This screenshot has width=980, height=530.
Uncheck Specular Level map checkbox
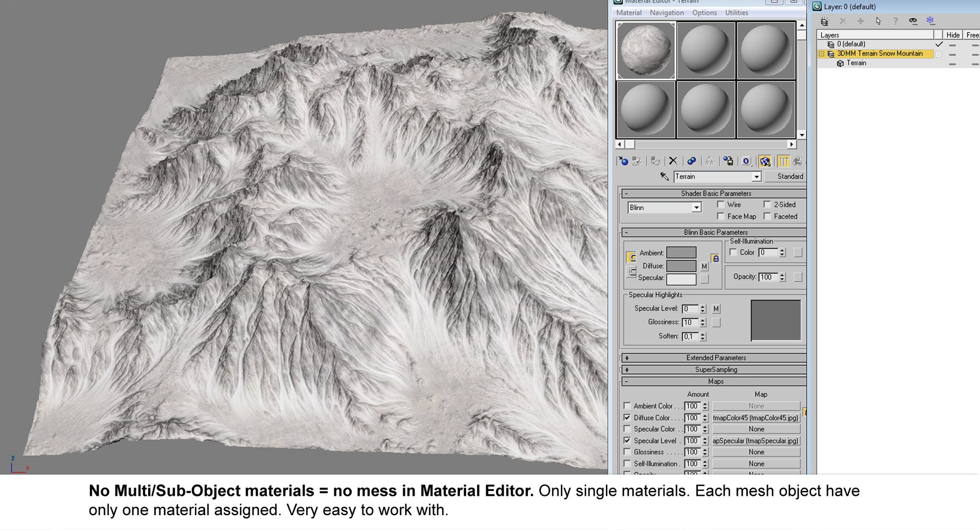click(x=627, y=440)
